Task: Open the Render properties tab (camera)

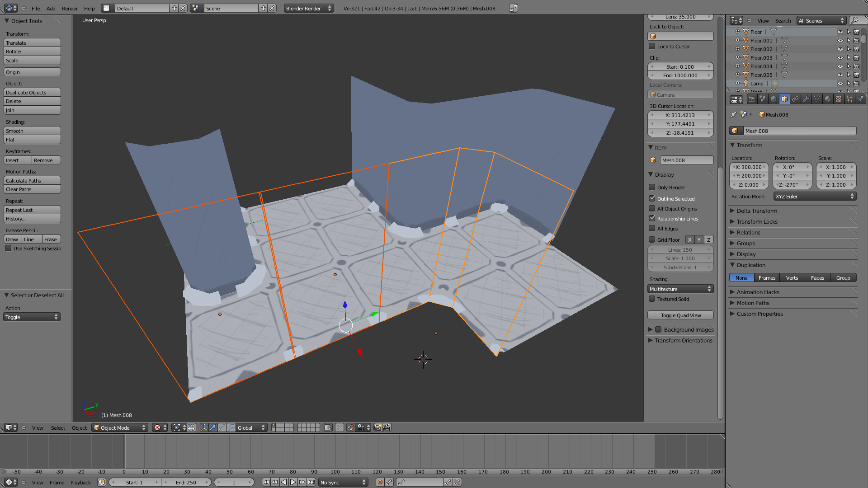Action: coord(752,99)
